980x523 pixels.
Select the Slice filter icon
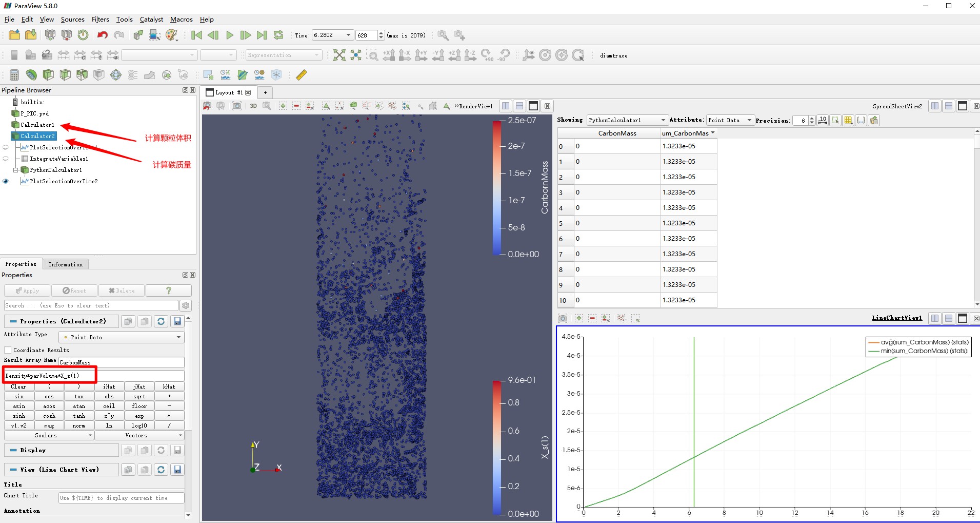(x=65, y=75)
